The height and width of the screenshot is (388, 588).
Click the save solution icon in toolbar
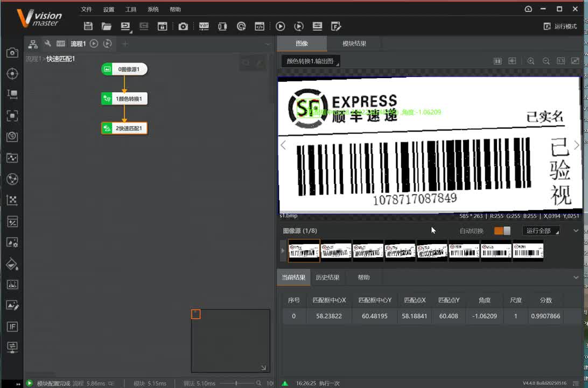coord(88,26)
